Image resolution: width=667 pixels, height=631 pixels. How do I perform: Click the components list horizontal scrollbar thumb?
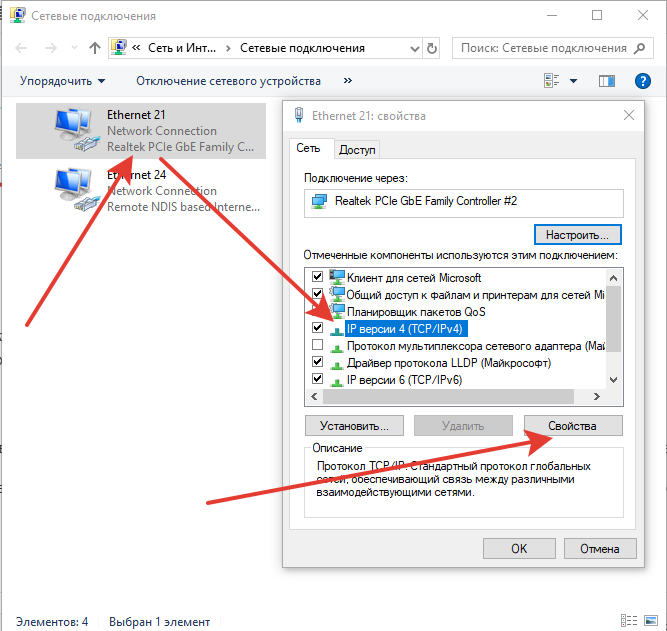point(448,397)
